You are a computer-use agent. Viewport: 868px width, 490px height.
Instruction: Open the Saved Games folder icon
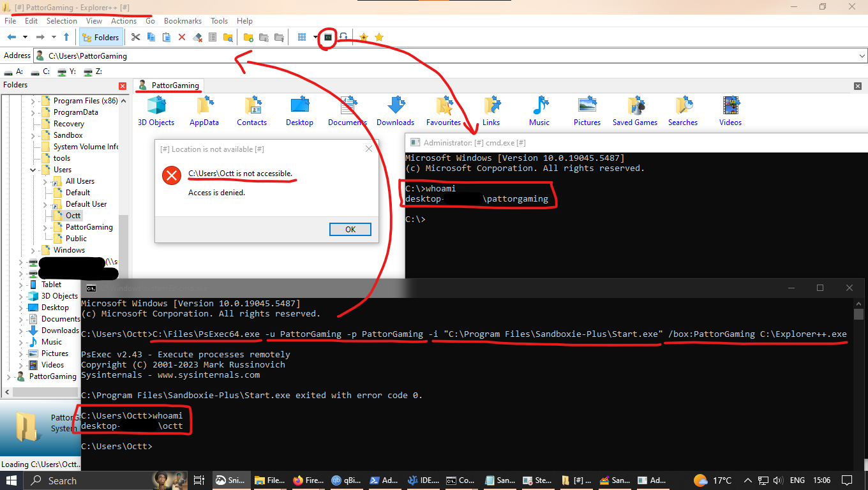tap(635, 111)
